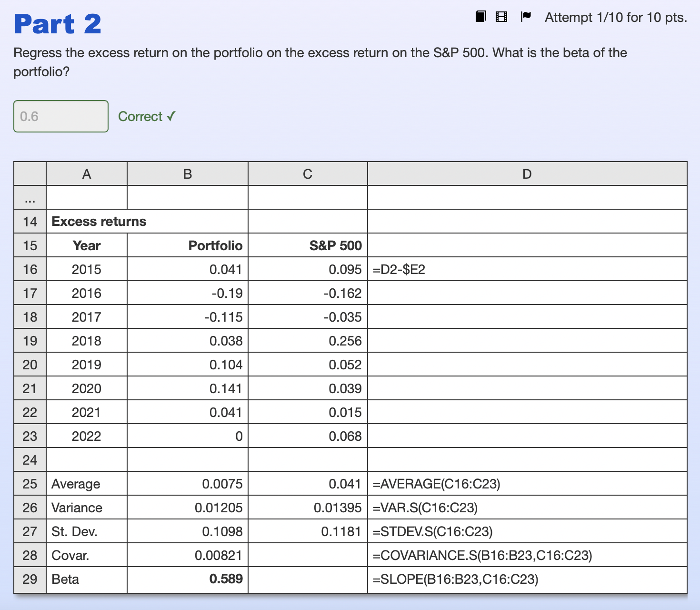Click S&P 500 value 0.052
Screen dimensions: 700x610
click(308, 365)
